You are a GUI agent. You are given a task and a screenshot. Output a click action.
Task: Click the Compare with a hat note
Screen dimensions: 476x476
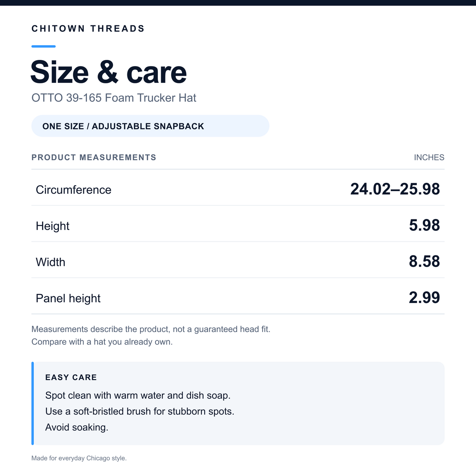(102, 342)
